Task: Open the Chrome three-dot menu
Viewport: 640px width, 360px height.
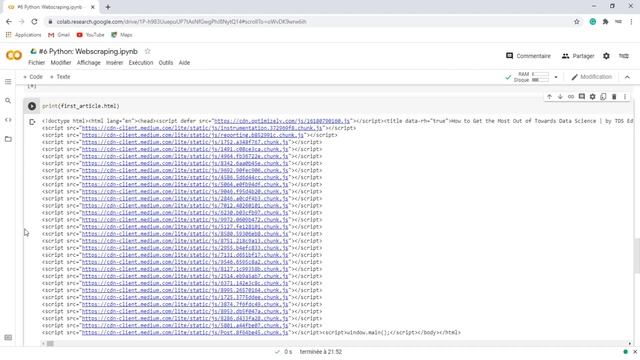Action: click(631, 22)
